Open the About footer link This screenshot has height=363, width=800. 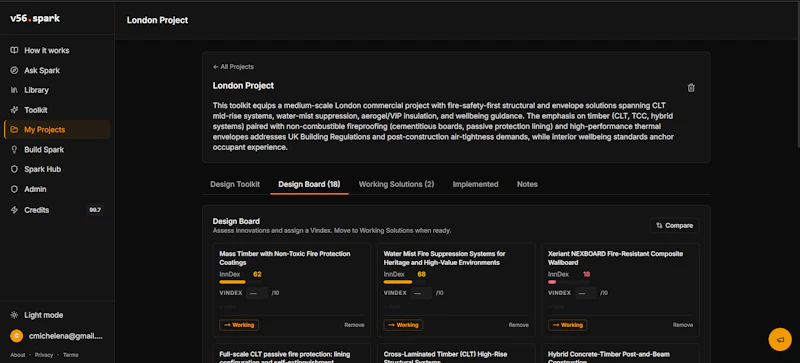tap(17, 355)
